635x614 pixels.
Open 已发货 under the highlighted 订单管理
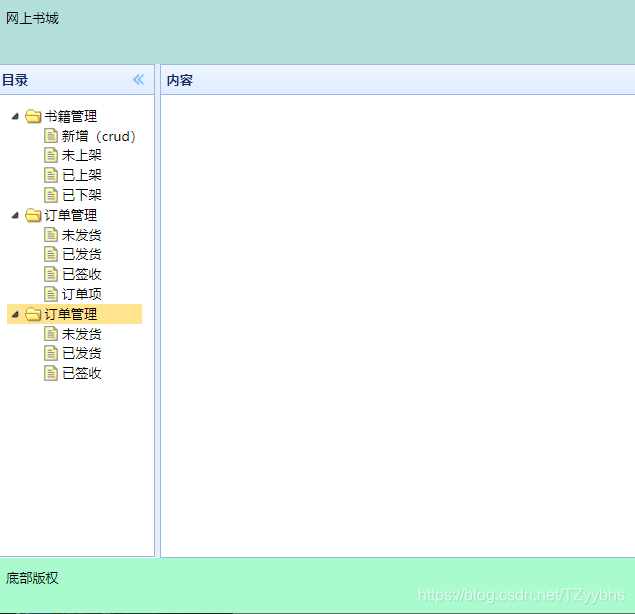pos(81,353)
